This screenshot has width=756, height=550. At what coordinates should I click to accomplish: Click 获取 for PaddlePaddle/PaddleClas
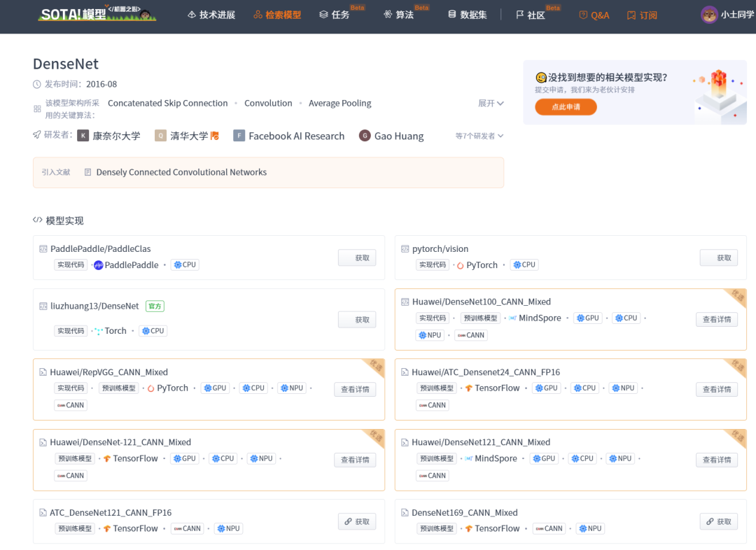coord(357,258)
